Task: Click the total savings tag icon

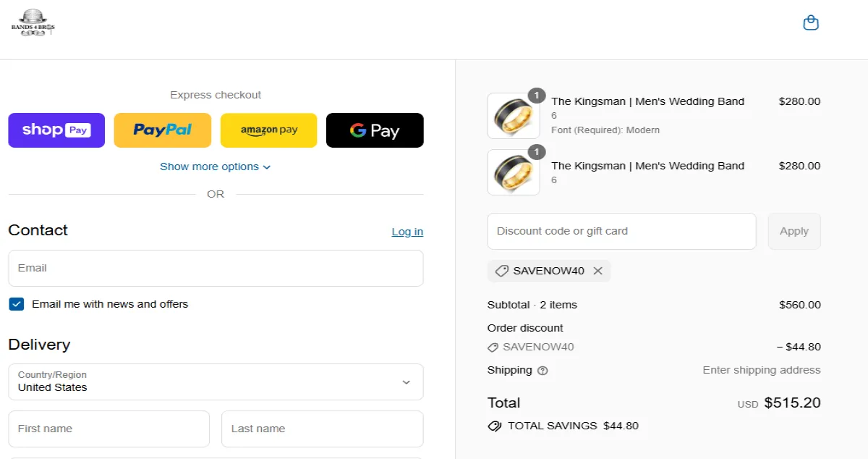Action: pos(495,426)
